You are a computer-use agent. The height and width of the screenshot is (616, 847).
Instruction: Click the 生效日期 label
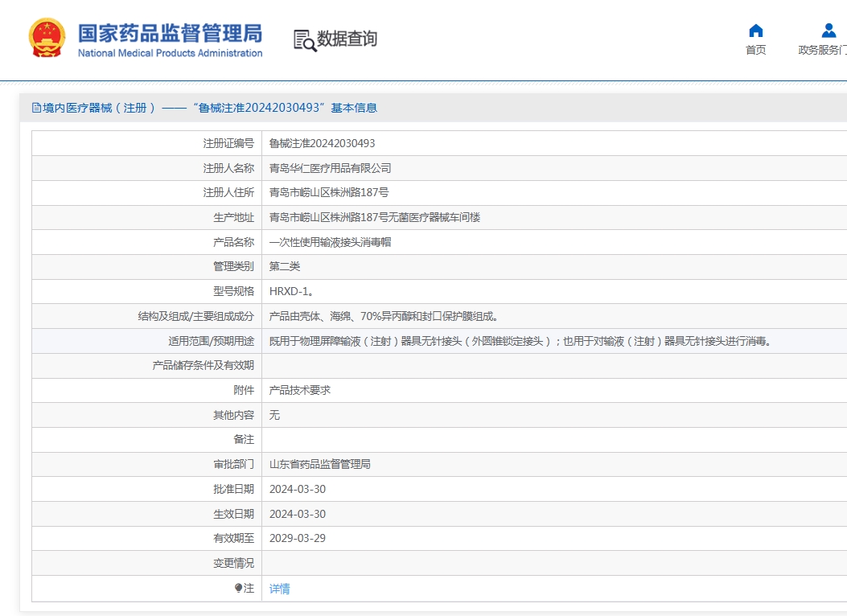click(x=233, y=514)
